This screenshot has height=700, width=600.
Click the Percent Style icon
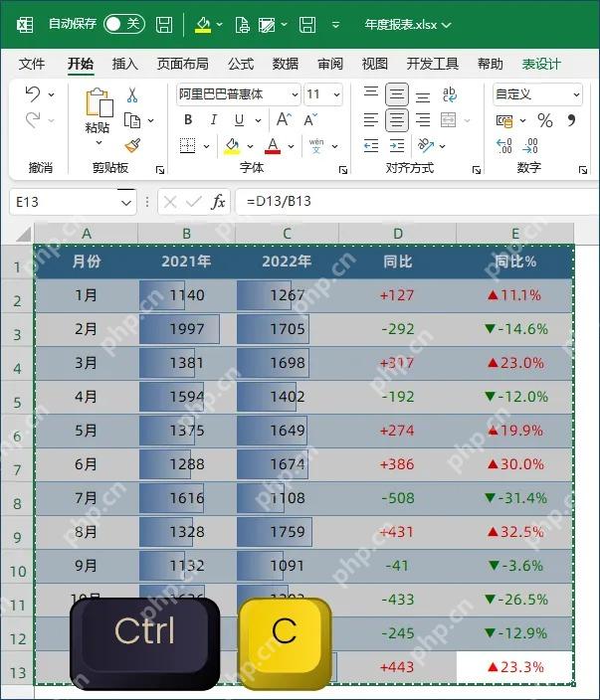coord(545,120)
